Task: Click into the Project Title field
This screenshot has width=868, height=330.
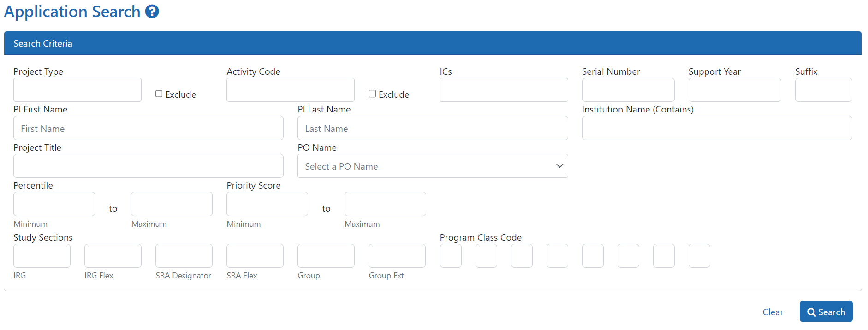Action: tap(149, 166)
